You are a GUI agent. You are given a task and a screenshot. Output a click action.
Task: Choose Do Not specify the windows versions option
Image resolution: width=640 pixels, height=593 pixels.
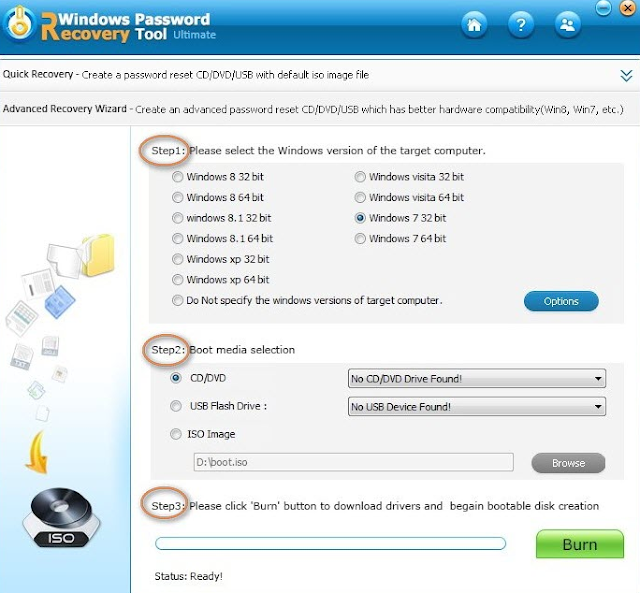(x=177, y=300)
